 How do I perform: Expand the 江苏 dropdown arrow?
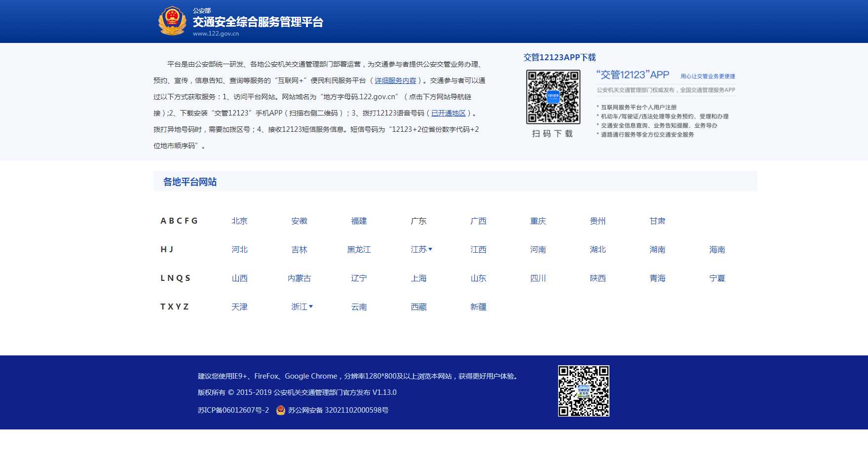pyautogui.click(x=430, y=249)
